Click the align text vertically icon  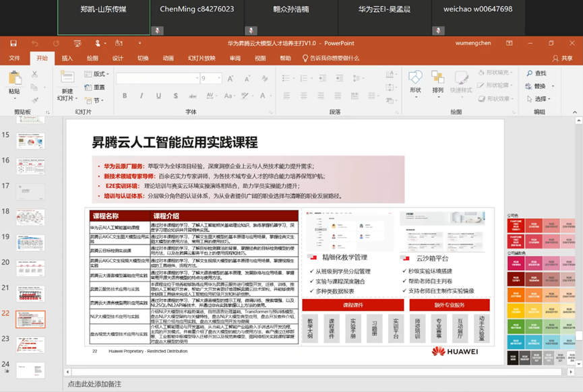(x=390, y=88)
